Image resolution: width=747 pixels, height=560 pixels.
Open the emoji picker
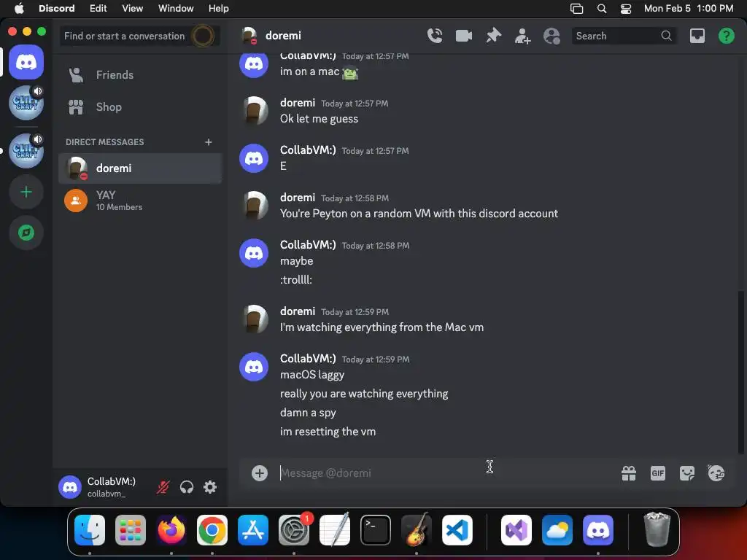pos(716,472)
